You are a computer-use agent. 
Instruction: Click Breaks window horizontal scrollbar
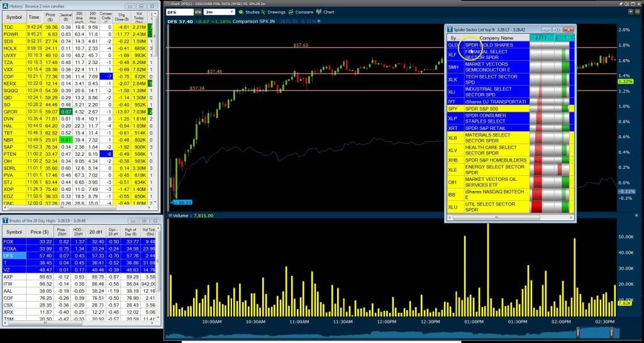[x=78, y=323]
